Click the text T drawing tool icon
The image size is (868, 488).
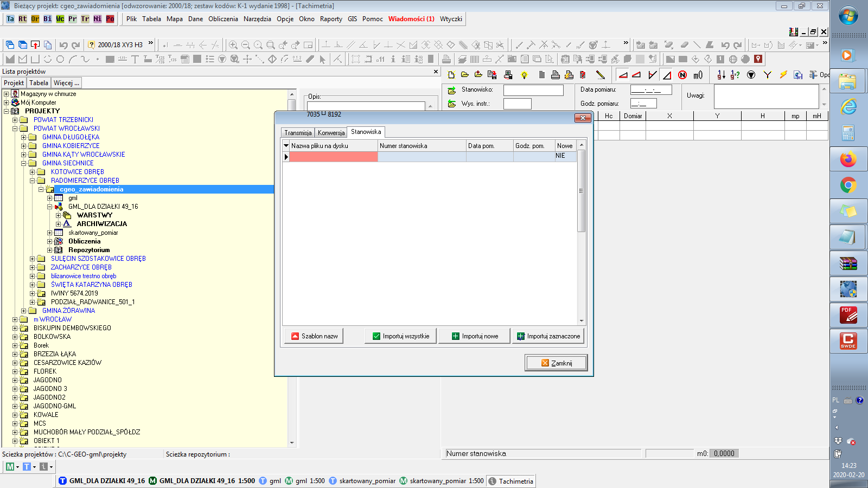click(x=135, y=59)
